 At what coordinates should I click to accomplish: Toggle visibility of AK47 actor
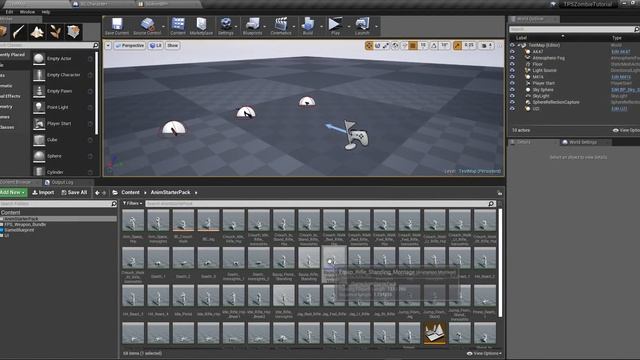tap(512, 52)
